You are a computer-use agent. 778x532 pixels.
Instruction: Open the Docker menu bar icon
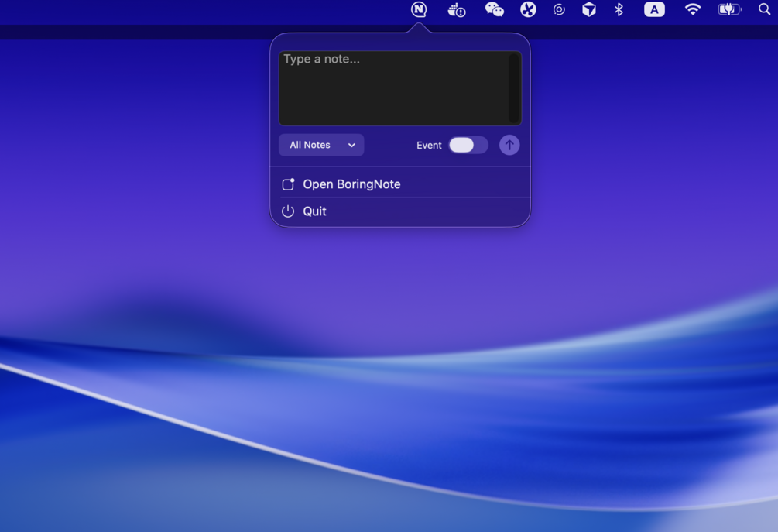[x=457, y=10]
